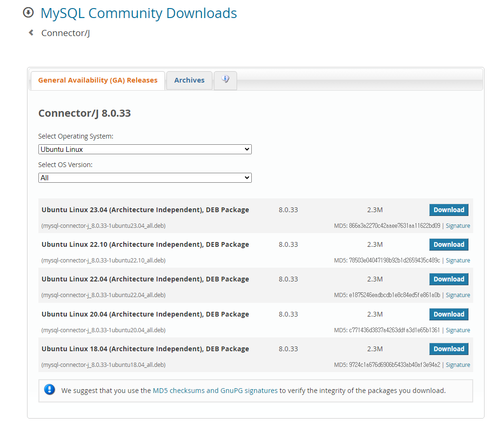Click MD5 hash e1875246eadbcdb1e8c84ed5fe861a0b

394,296
